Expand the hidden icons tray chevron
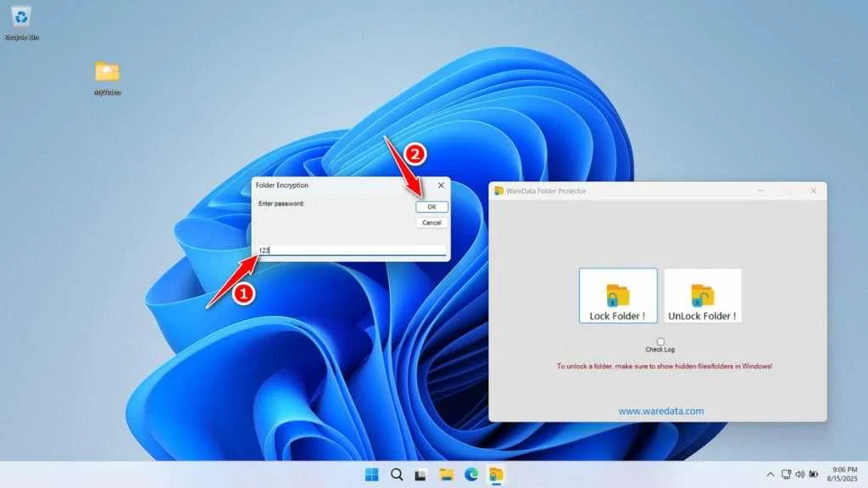The height and width of the screenshot is (488, 868). pos(770,474)
